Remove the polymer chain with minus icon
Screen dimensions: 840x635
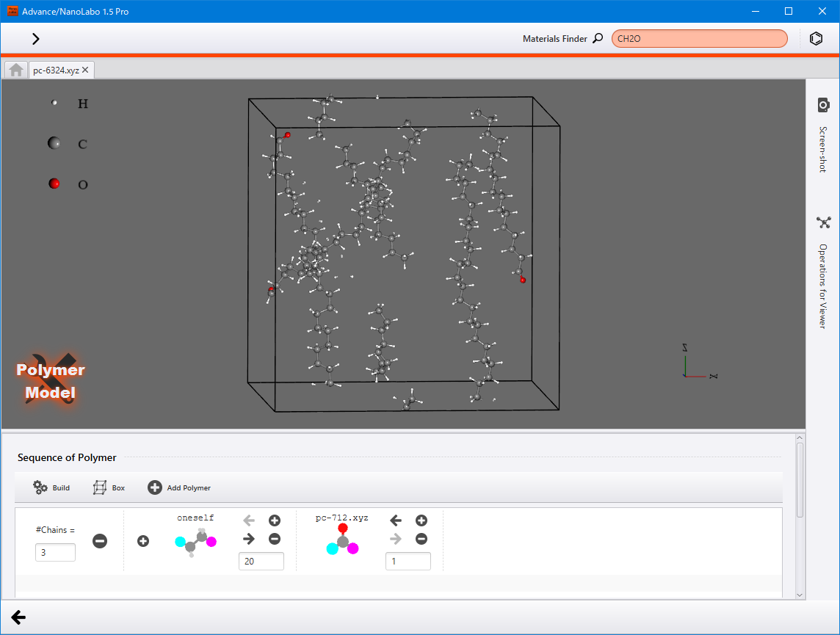pos(100,541)
